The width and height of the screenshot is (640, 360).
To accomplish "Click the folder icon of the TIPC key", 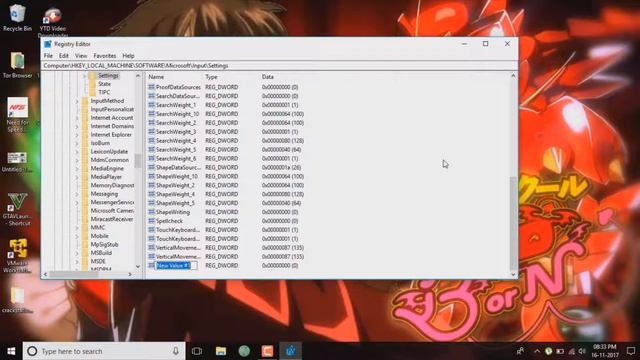I will tap(92, 92).
